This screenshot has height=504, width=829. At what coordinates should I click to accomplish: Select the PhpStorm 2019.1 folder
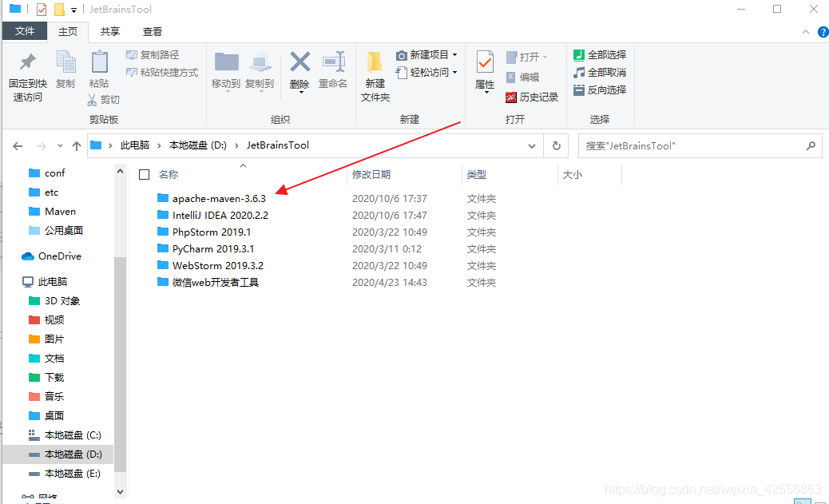(x=212, y=232)
